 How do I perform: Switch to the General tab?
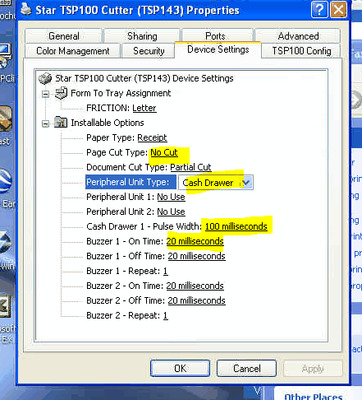(x=64, y=36)
